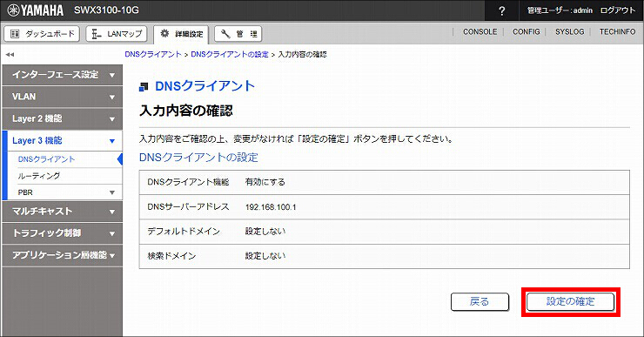
Task: Expand the Layer 2 機能 section
Action: point(62,118)
